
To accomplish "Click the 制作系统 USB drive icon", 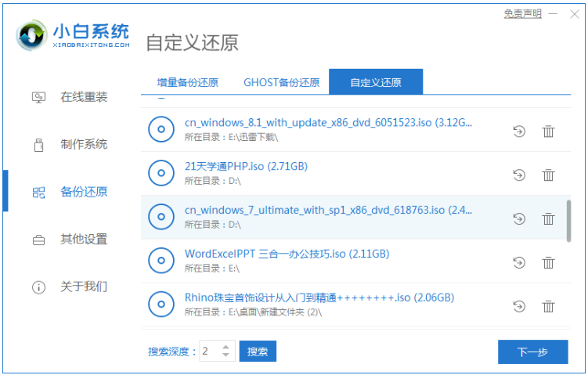I will point(38,145).
